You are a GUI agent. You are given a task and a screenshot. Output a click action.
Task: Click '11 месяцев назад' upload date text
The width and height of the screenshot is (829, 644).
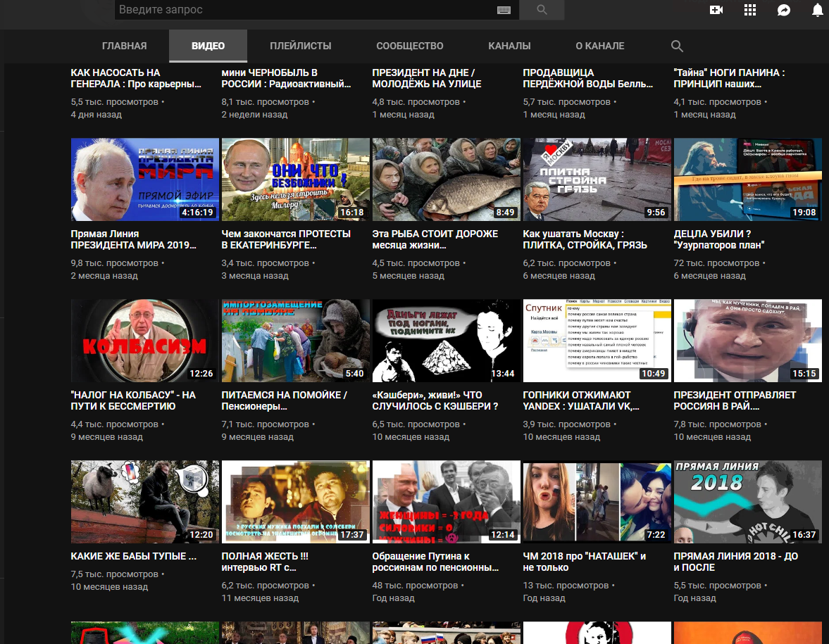260,598
